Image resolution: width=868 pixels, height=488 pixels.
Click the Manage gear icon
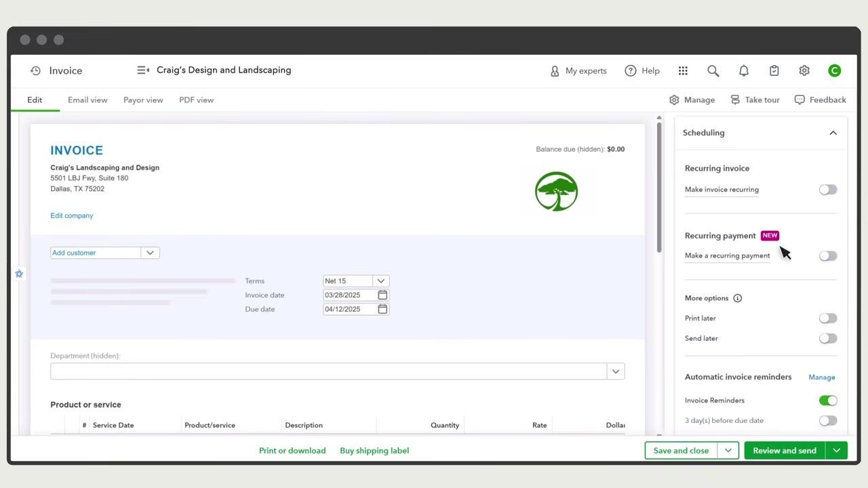674,100
